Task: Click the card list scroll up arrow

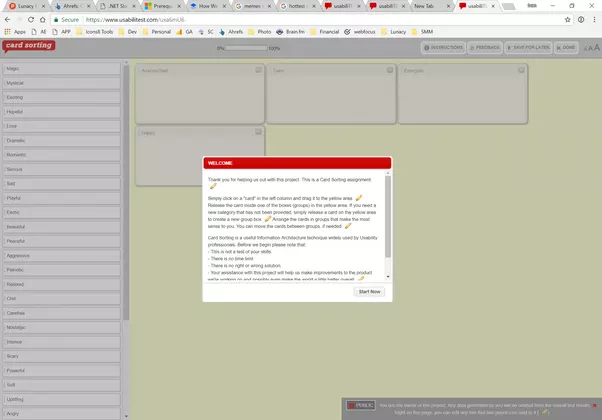Action: (126, 62)
